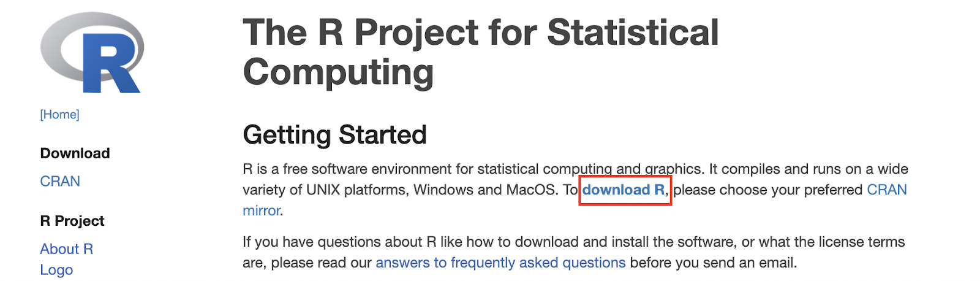
Task: Open the CRAN link under Download
Action: [x=60, y=182]
